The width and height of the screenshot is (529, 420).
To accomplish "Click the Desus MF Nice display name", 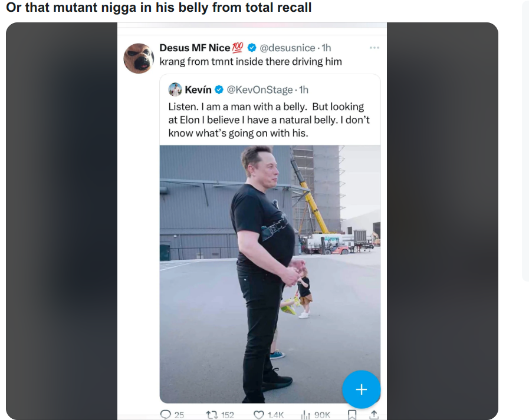I will click(x=195, y=48).
